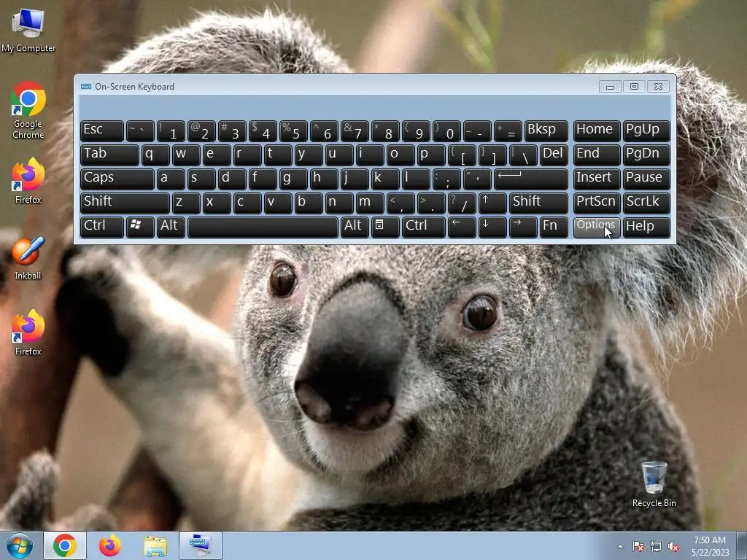Click the right arrow key

click(522, 227)
